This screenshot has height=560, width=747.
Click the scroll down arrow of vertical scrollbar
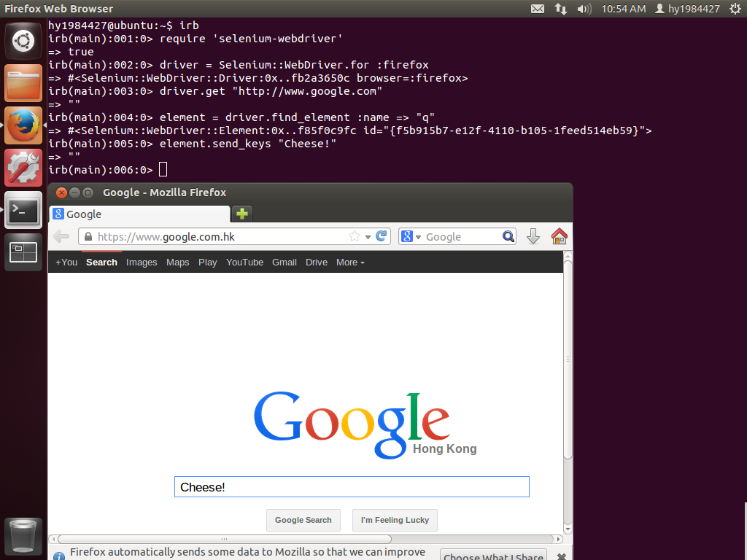click(x=568, y=529)
